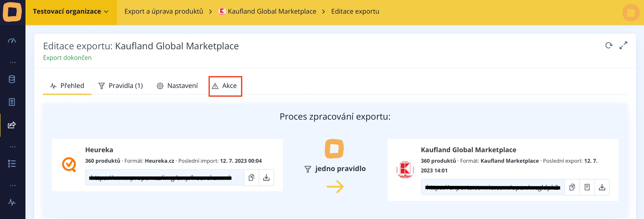Open the export share sidebar icon
This screenshot has height=219, width=644.
click(x=12, y=125)
